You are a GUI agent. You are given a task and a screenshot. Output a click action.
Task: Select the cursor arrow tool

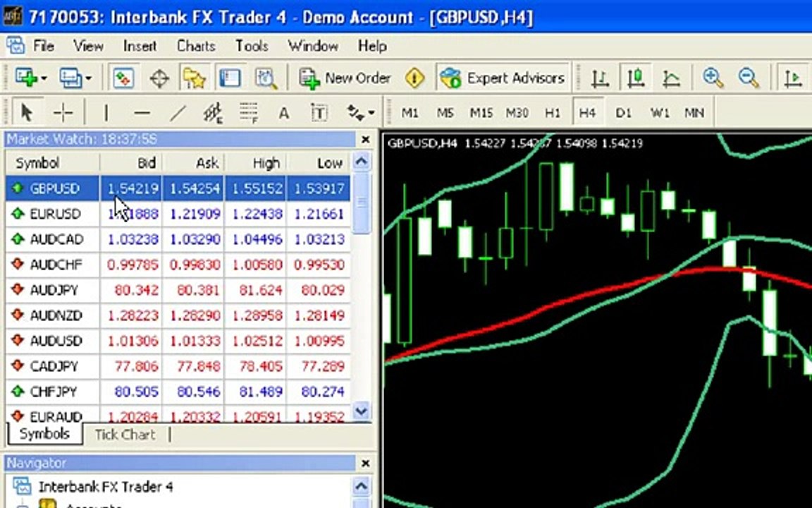coord(27,112)
